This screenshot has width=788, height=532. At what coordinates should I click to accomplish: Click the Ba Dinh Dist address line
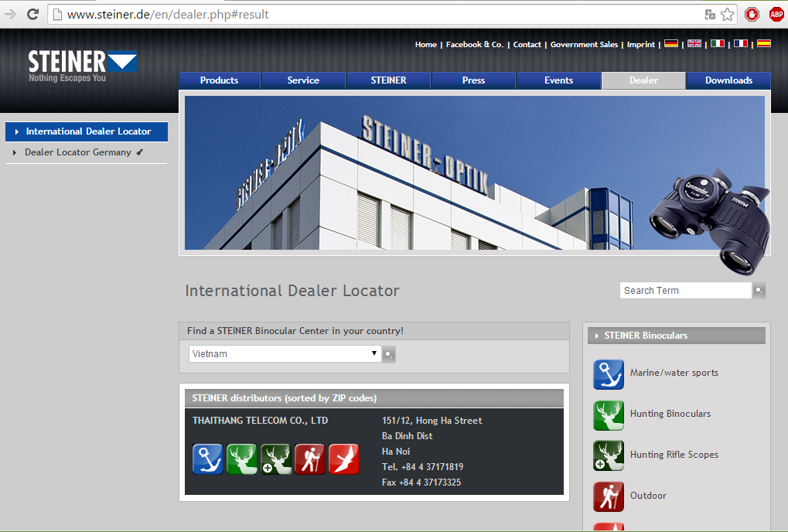407,436
